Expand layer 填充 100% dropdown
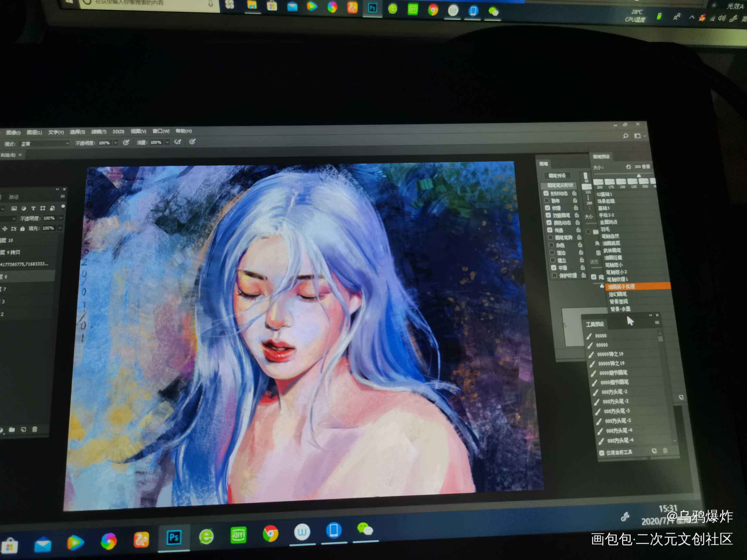 (x=60, y=228)
